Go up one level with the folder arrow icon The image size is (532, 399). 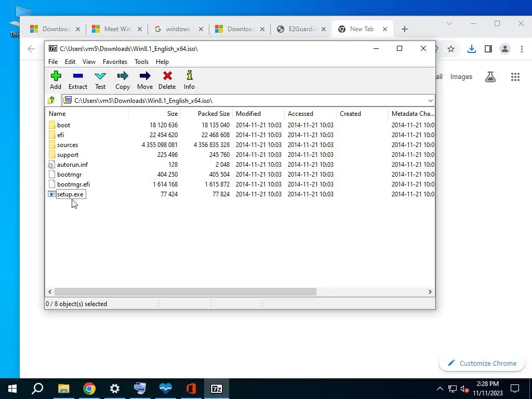pos(51,100)
